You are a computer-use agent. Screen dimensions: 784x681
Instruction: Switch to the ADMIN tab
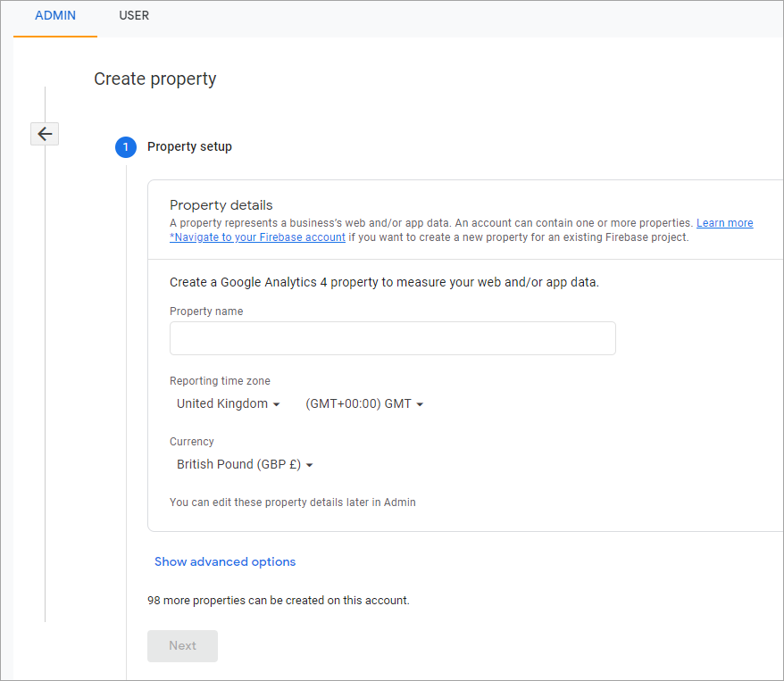click(55, 15)
